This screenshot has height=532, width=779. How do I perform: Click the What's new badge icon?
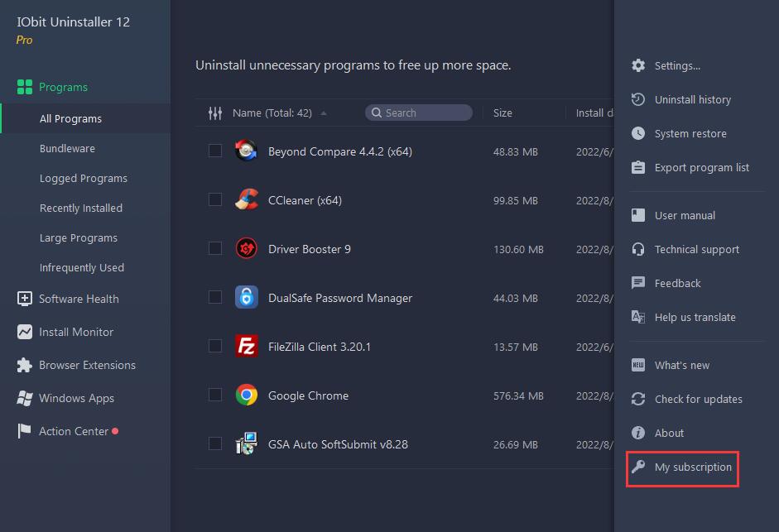coord(638,365)
